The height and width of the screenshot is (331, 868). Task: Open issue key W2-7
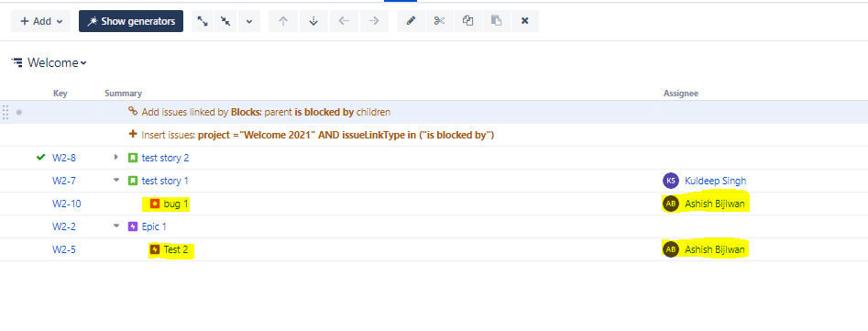[64, 181]
